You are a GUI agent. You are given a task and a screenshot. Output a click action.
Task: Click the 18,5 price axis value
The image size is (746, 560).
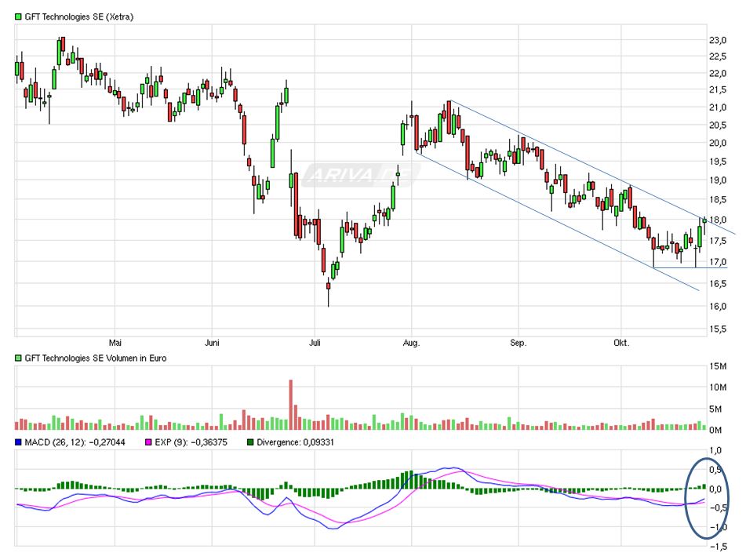pyautogui.click(x=718, y=200)
